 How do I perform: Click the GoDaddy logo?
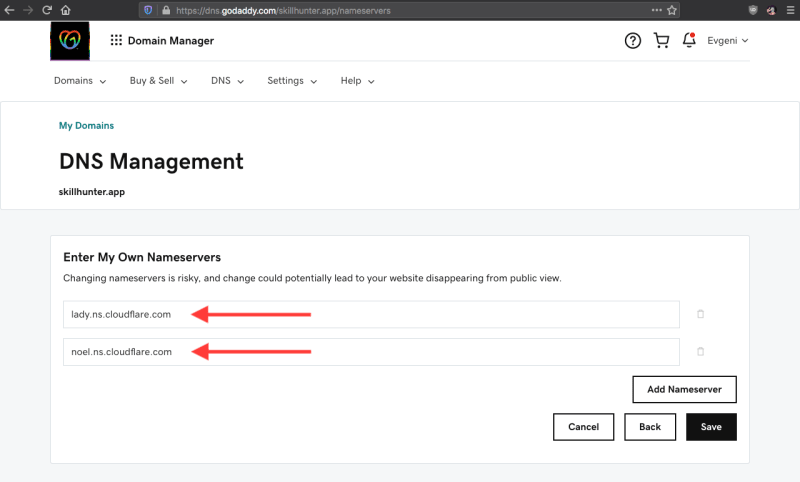click(70, 41)
